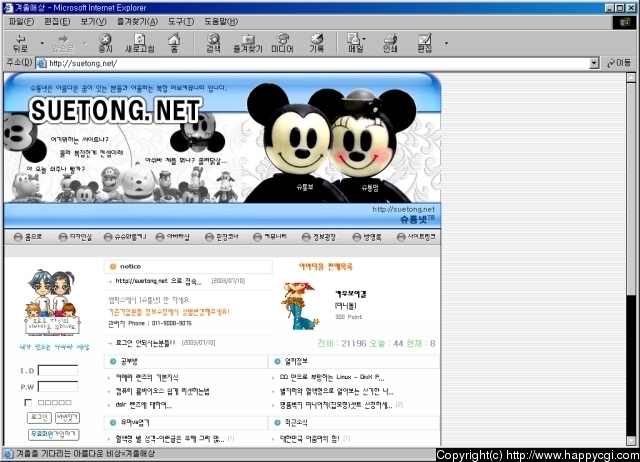This screenshot has width=640, height=462.
Task: Show browsing history with 기록 icon
Action: point(317,43)
